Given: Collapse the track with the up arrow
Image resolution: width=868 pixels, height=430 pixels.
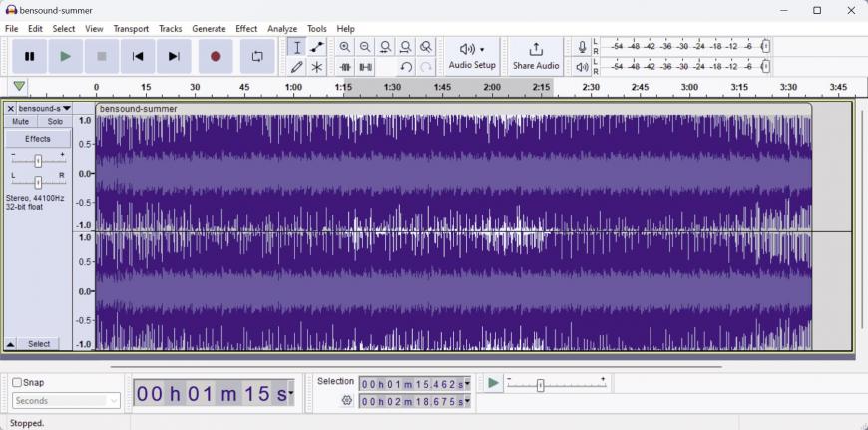Looking at the screenshot, I should click(x=11, y=344).
